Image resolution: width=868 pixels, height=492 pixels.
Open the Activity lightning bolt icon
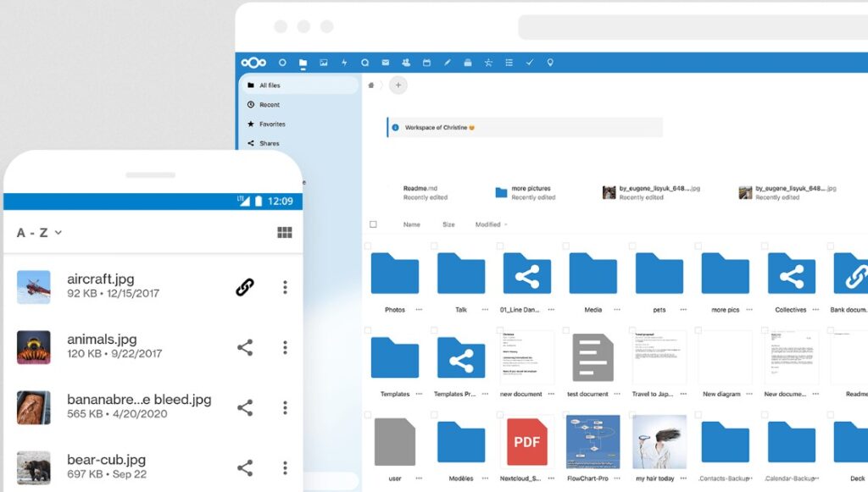(x=344, y=63)
